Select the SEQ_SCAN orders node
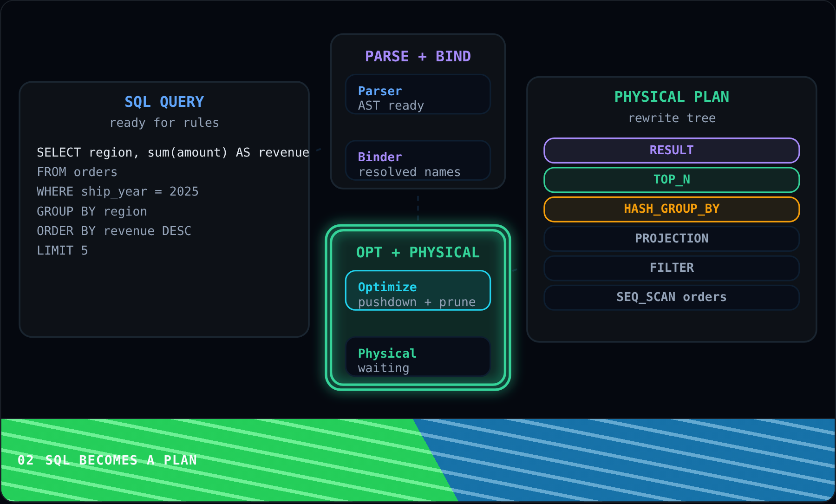Image resolution: width=836 pixels, height=504 pixels. tap(672, 297)
